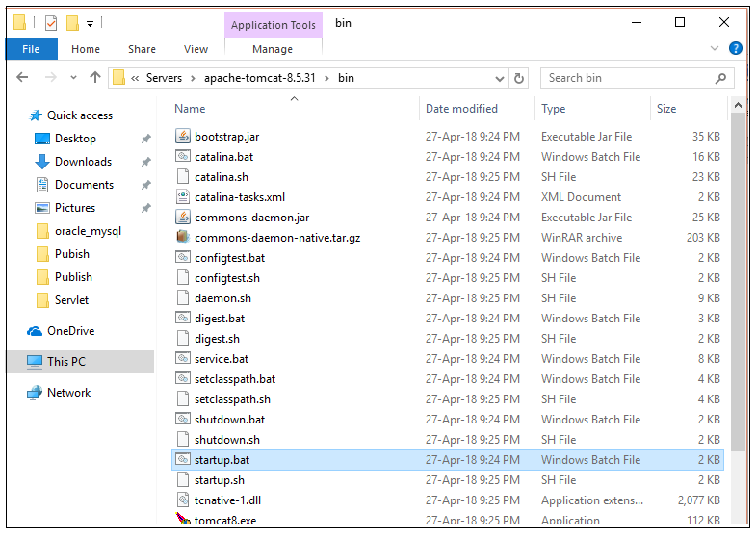Click the Network icon in sidebar
Image resolution: width=756 pixels, height=538 pixels.
35,393
